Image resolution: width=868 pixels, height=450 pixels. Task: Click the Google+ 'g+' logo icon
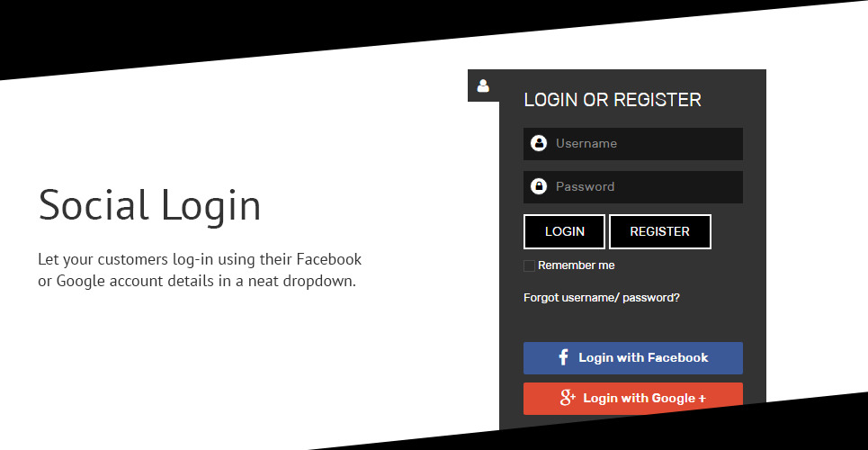568,398
